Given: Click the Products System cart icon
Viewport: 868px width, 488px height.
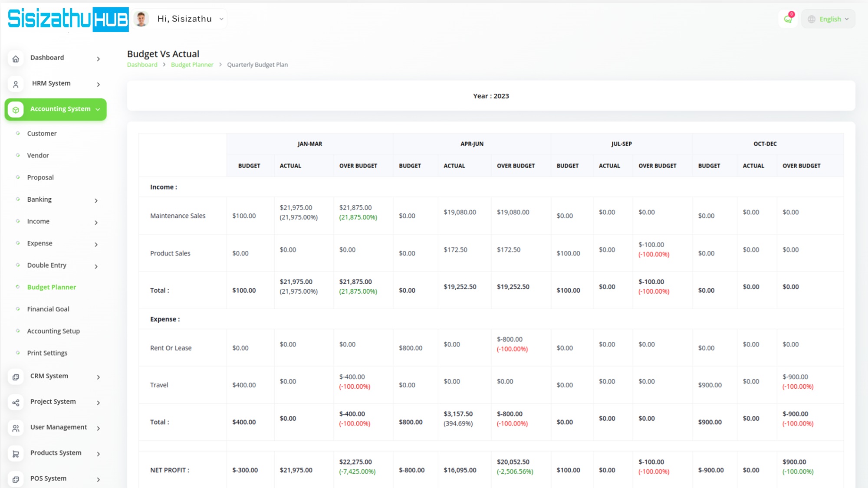Looking at the screenshot, I should tap(16, 454).
